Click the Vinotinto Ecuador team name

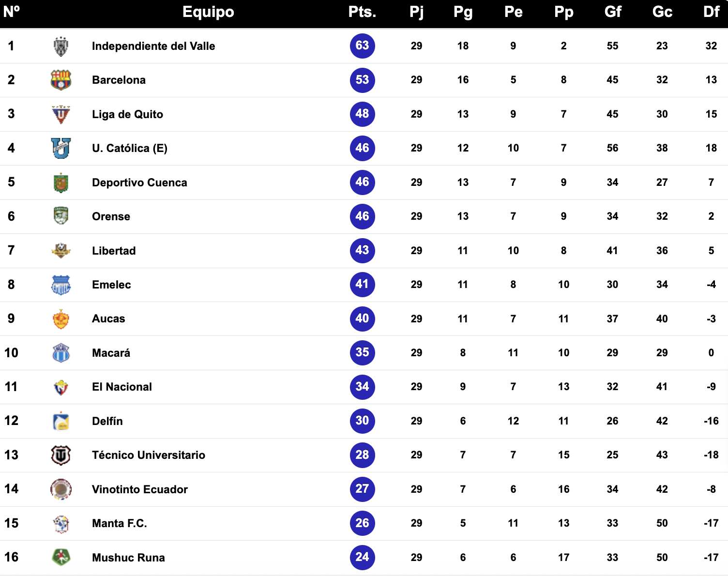tap(140, 489)
